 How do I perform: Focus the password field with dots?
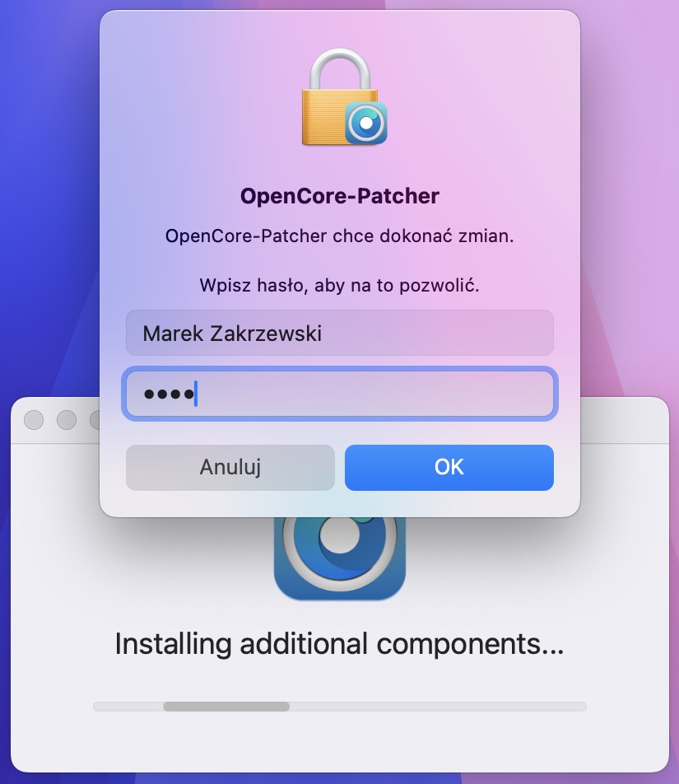(340, 394)
